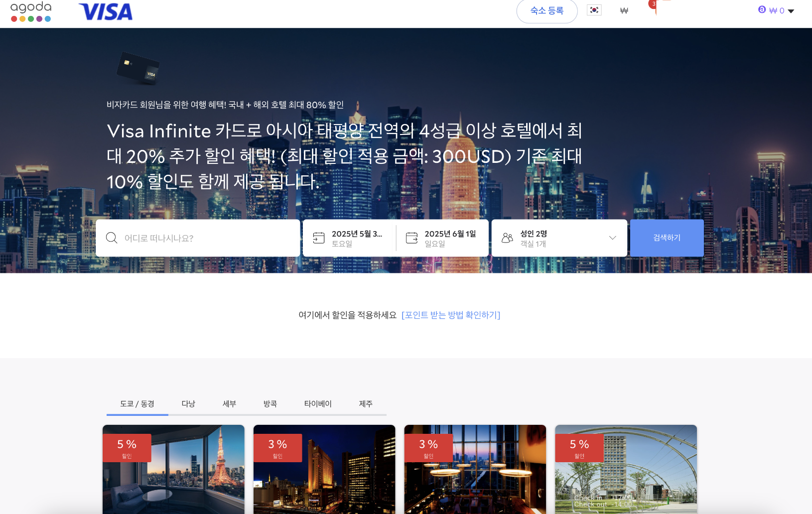This screenshot has height=514, width=812.
Task: Expand the ₩ 0 account dropdown arrow
Action: click(x=791, y=11)
